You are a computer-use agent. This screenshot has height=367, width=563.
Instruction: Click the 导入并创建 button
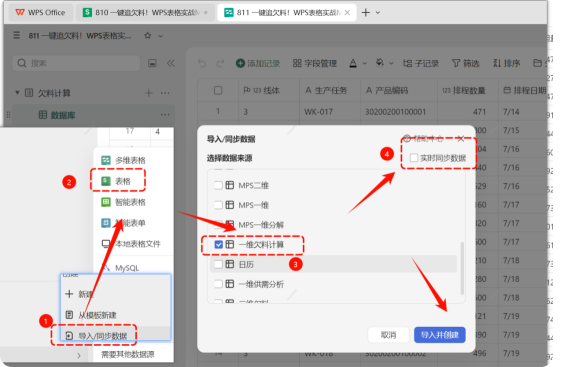[439, 335]
